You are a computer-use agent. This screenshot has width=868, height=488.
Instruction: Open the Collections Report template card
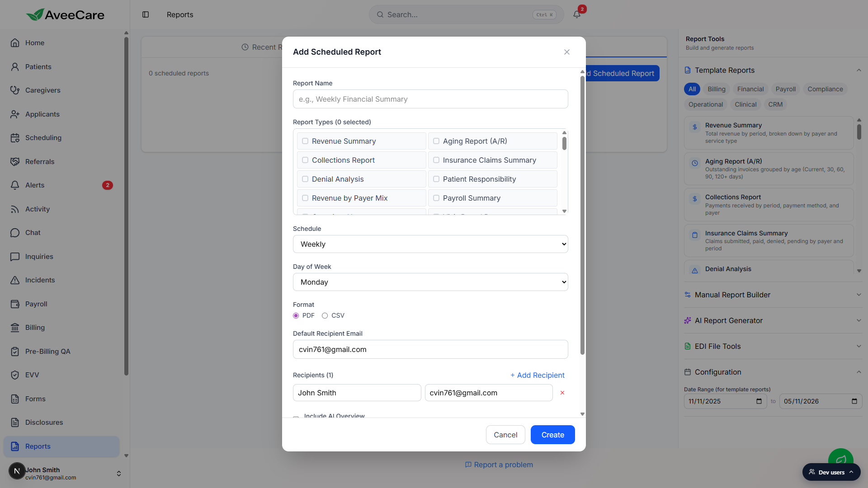point(769,205)
